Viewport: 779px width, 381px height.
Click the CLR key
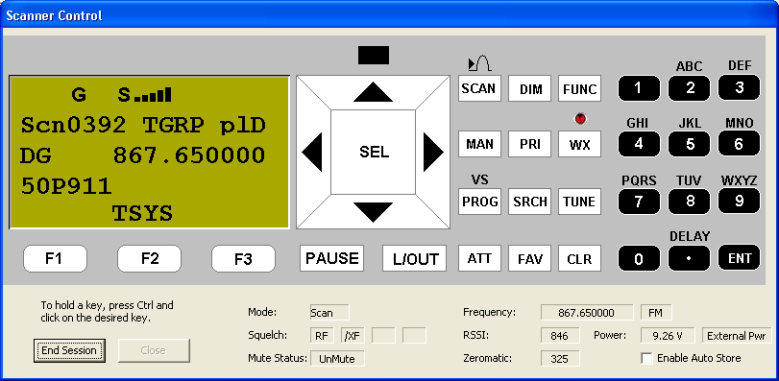click(x=579, y=258)
